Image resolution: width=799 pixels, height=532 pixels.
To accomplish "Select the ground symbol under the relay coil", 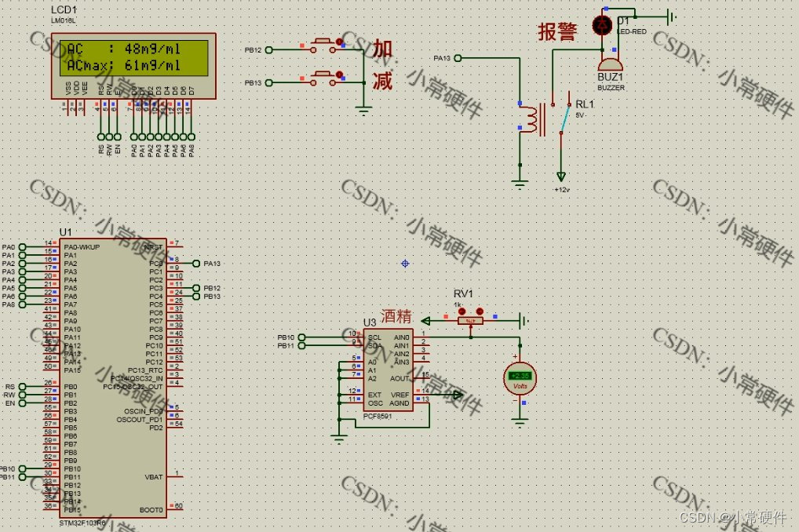I will coord(520,184).
